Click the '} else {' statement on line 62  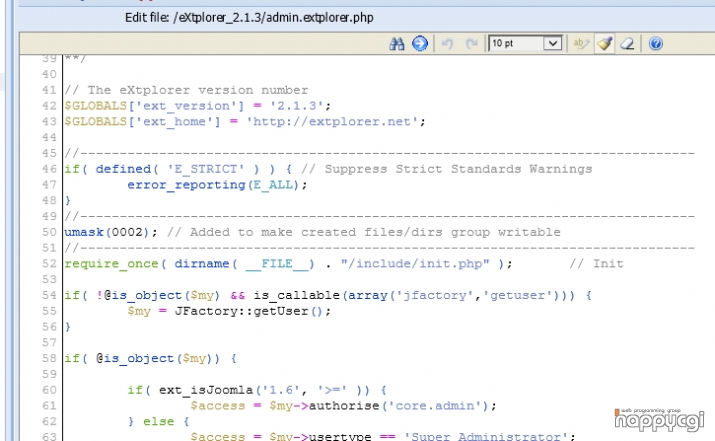pyautogui.click(x=159, y=421)
